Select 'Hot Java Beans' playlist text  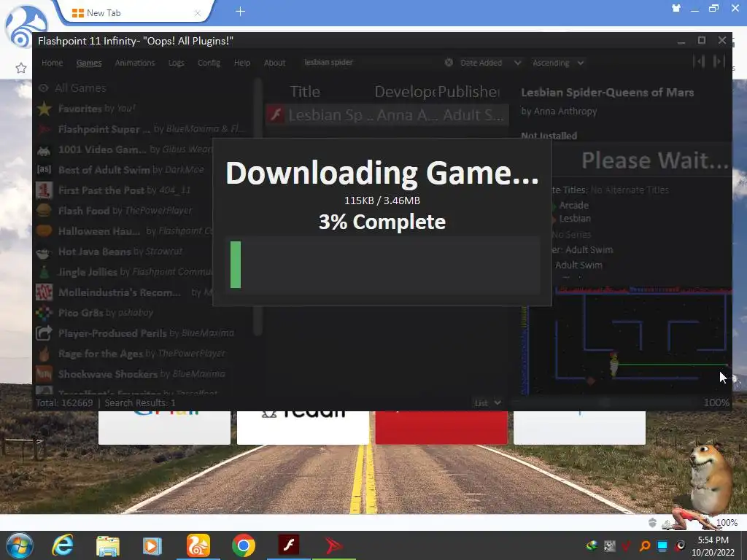pos(94,252)
